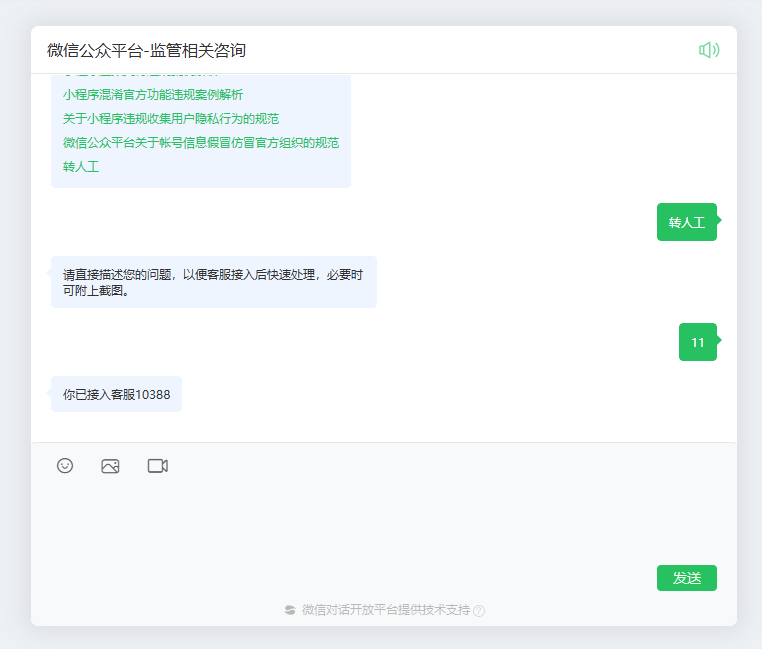762x649 pixels.
Task: Start a video using camera icon
Action: [157, 466]
